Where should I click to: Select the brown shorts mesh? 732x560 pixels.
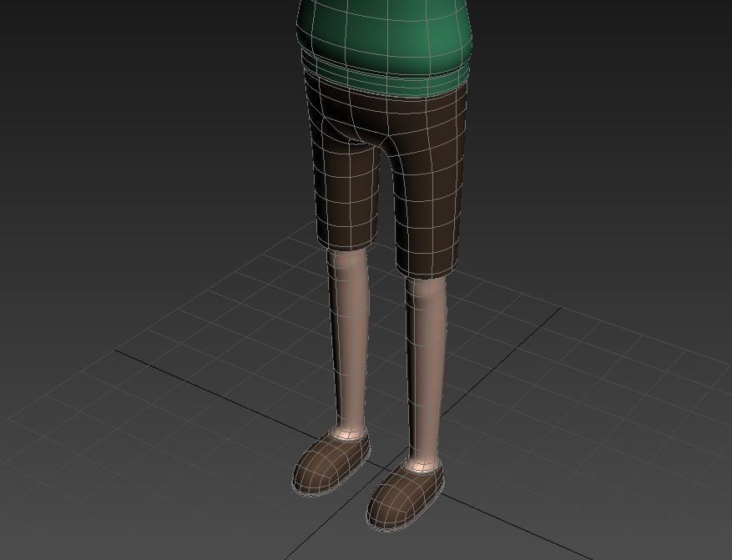tap(386, 177)
